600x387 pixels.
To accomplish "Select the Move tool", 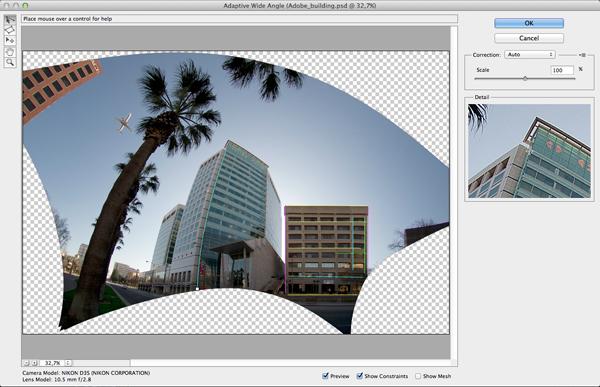I will [x=10, y=40].
